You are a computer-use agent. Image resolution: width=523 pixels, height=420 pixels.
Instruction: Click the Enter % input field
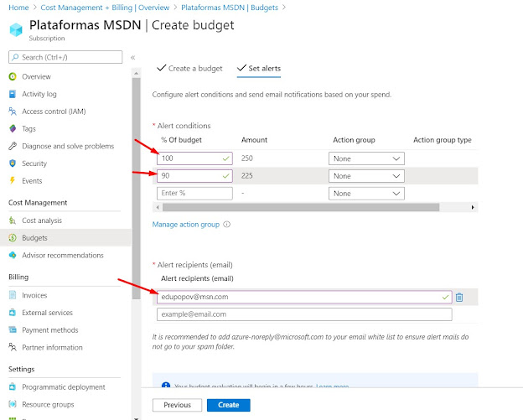pyautogui.click(x=194, y=193)
